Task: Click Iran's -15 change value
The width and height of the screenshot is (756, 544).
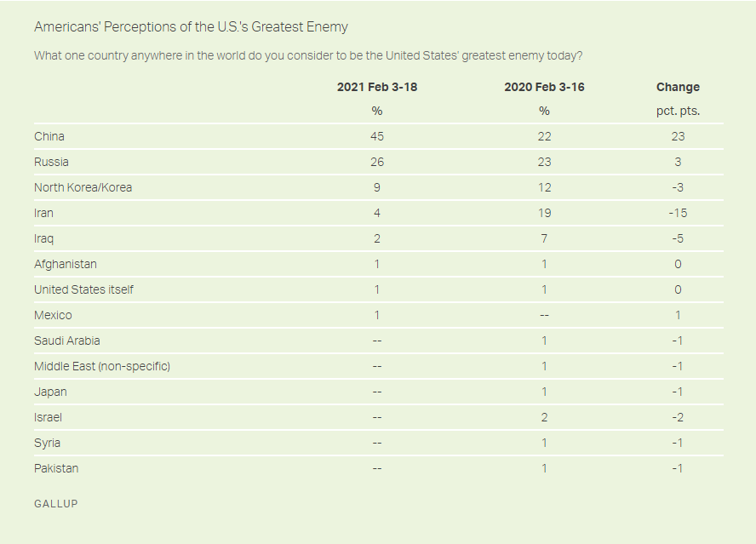Action: click(678, 213)
